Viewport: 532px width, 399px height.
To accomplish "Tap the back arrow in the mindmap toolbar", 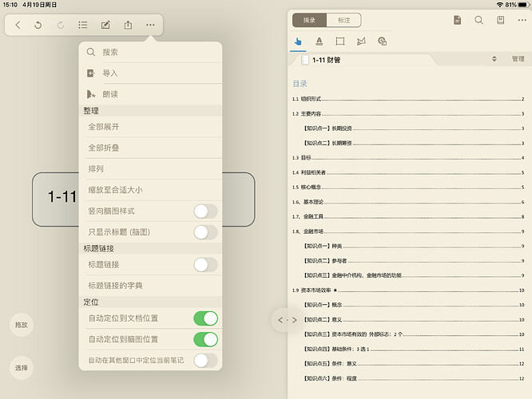I will click(x=18, y=25).
